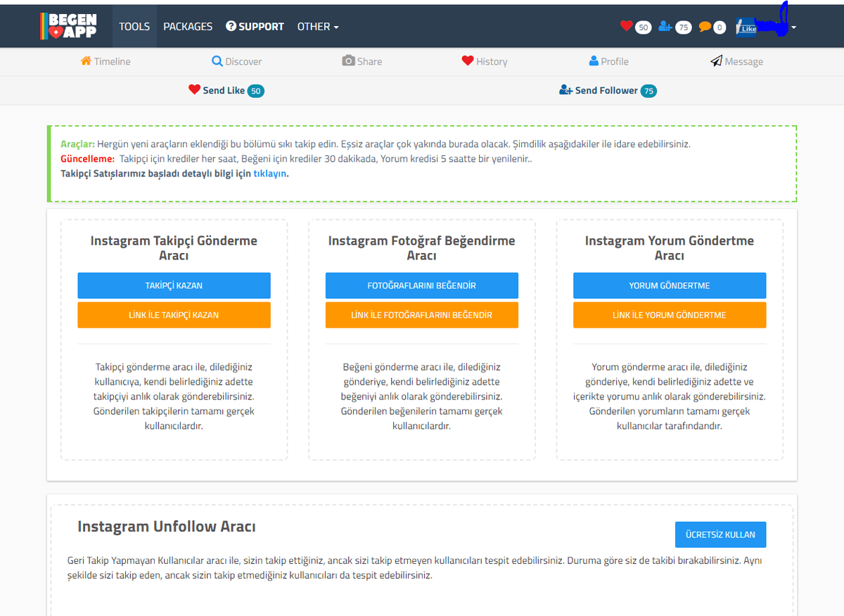Open the SUPPORT page
The height and width of the screenshot is (616, 844).
[x=255, y=27]
